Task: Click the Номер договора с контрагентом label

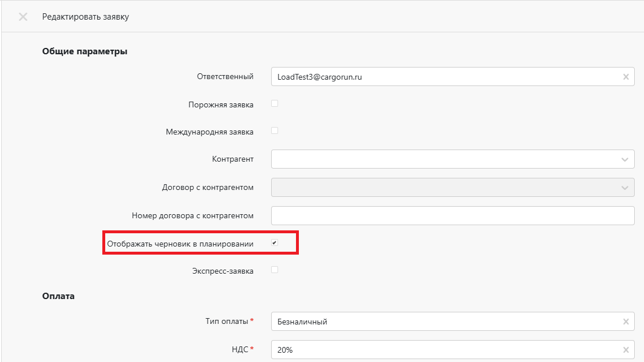Action: (x=192, y=216)
